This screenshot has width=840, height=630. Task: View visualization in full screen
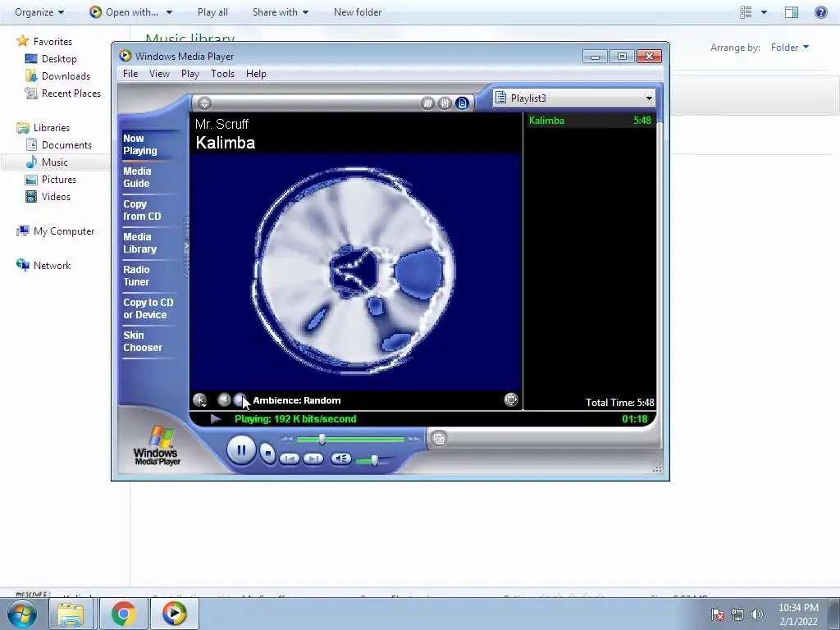511,399
